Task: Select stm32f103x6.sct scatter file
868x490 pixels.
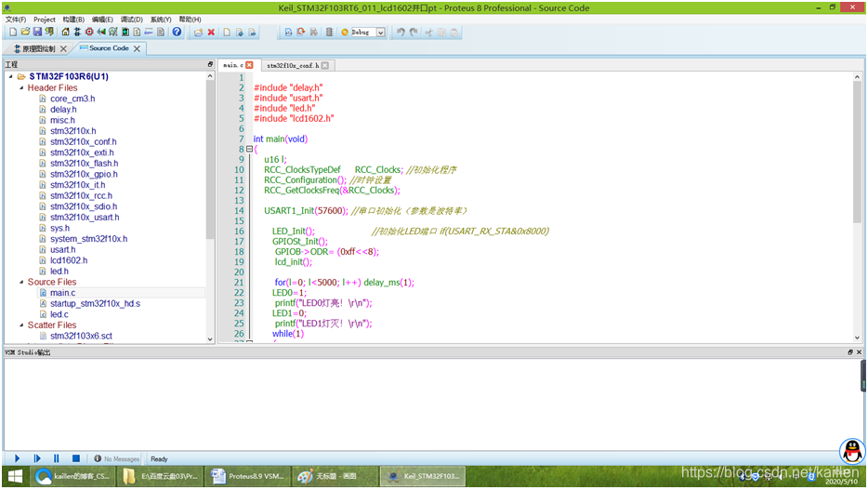Action: [81, 336]
